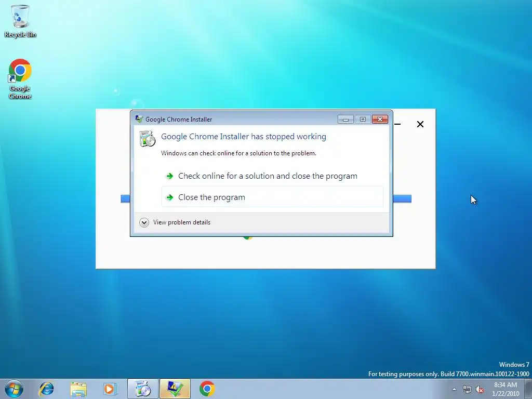The image size is (532, 399).
Task: Close the background Chrome installer window
Action: coord(420,124)
